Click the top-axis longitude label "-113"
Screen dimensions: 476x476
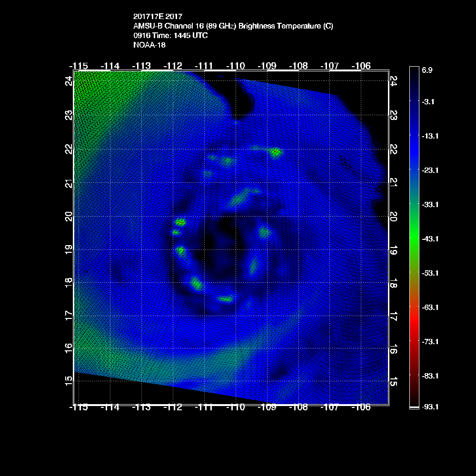(x=141, y=66)
